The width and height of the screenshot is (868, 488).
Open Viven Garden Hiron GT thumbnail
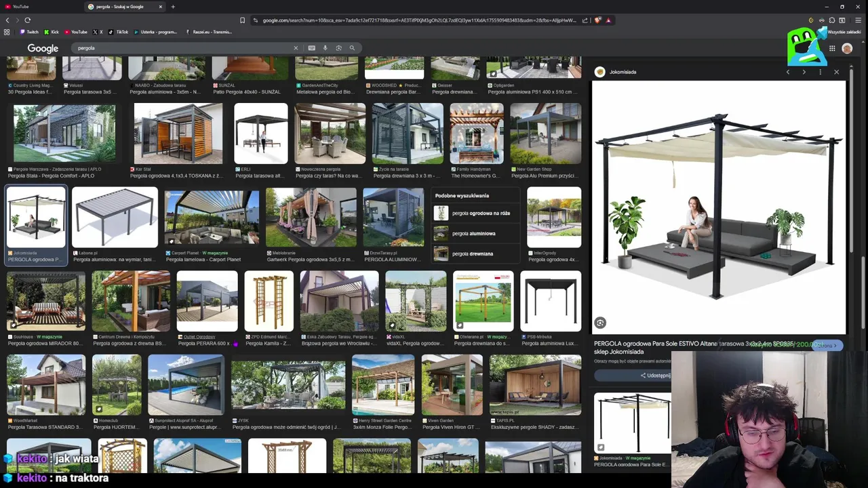coord(452,384)
